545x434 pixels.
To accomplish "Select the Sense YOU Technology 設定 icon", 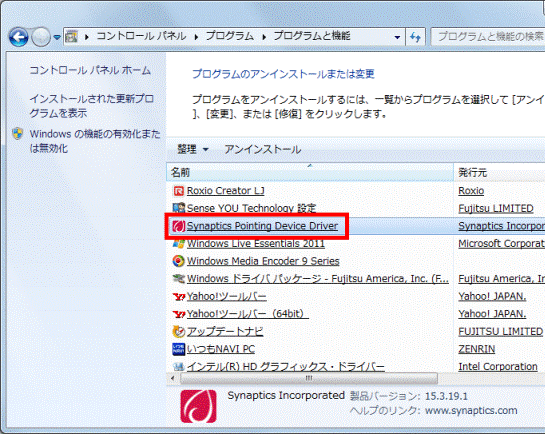I will pyautogui.click(x=178, y=208).
